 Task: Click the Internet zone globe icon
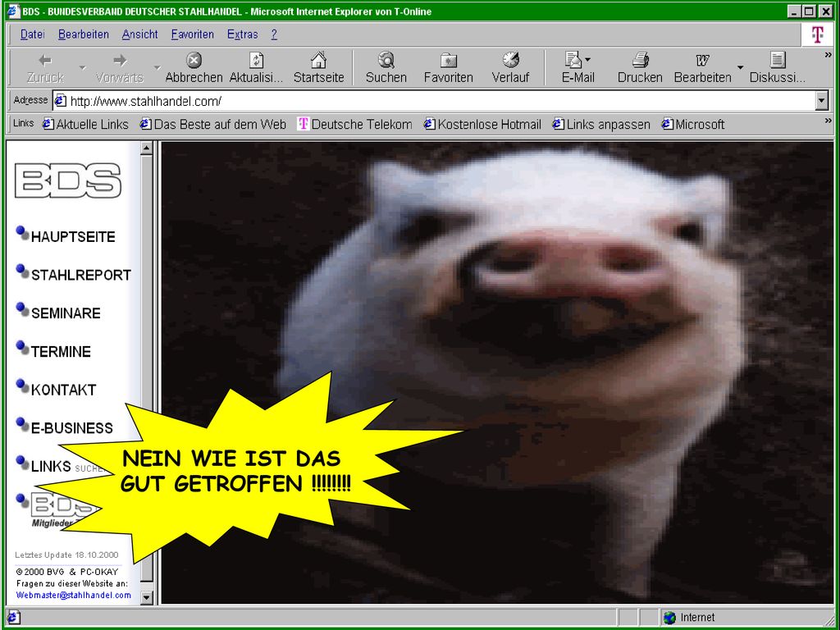pos(669,618)
